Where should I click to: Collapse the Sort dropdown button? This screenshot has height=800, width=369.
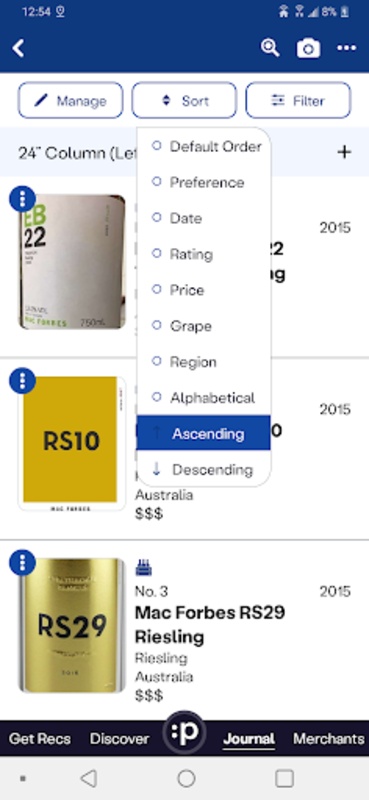[x=184, y=101]
